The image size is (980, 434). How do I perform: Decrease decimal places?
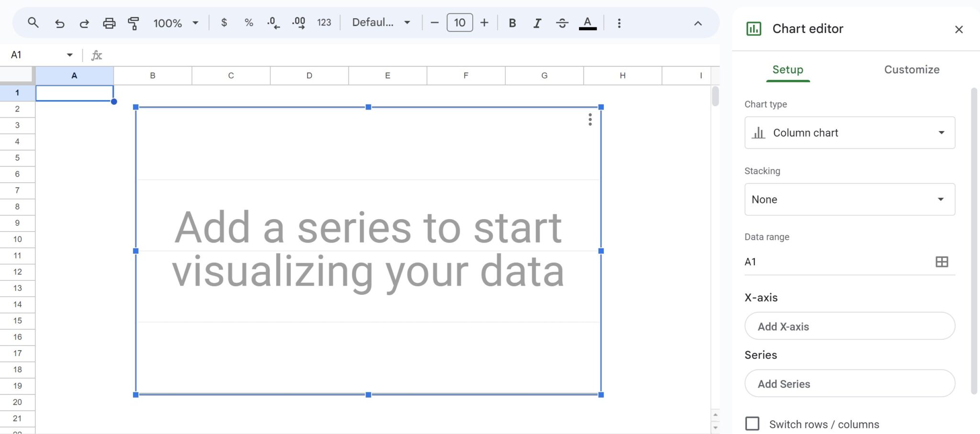point(273,22)
